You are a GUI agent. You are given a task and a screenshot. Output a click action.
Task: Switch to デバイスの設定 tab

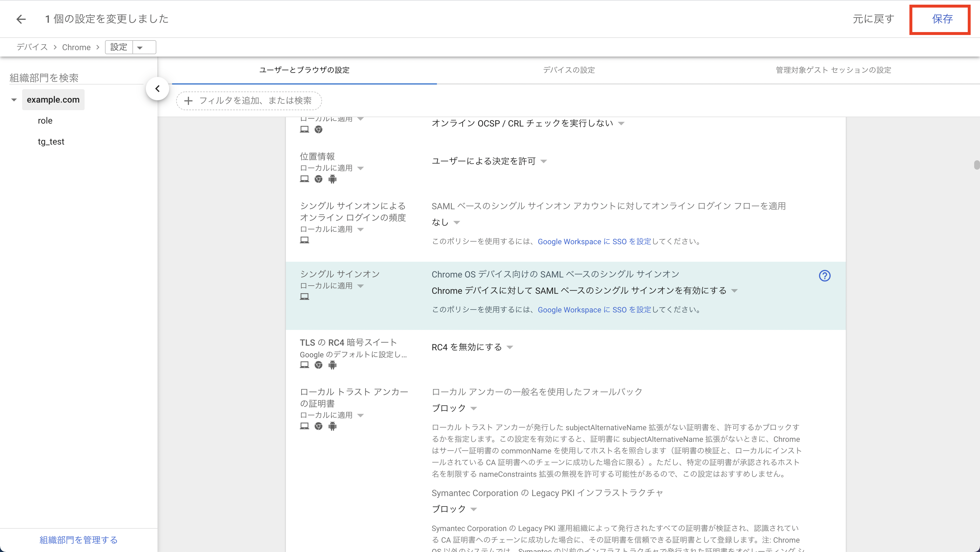point(569,70)
